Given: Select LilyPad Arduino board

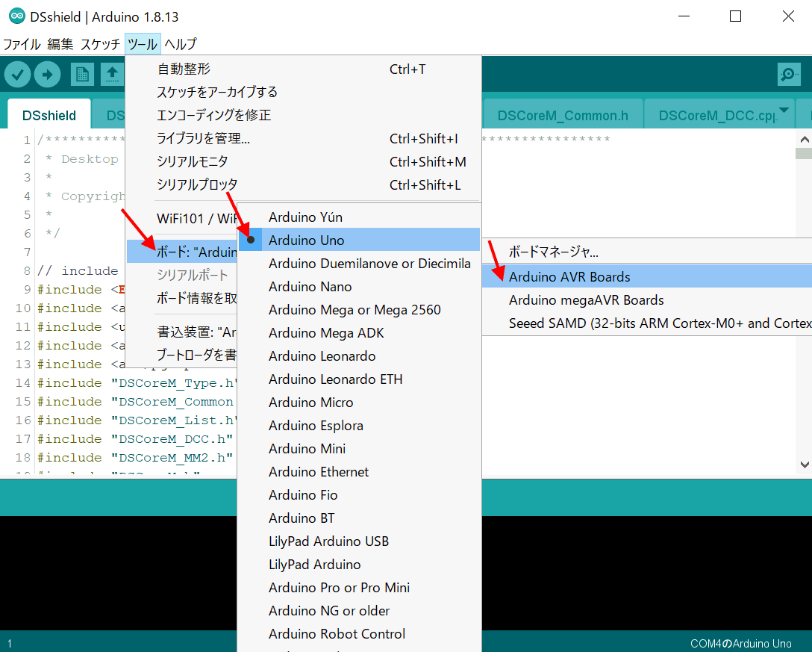Looking at the screenshot, I should (x=360, y=565).
